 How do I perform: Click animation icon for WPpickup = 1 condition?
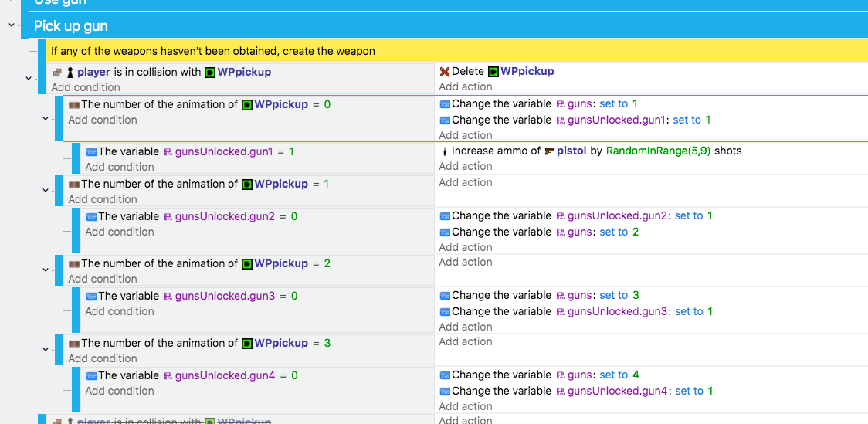[x=73, y=185]
